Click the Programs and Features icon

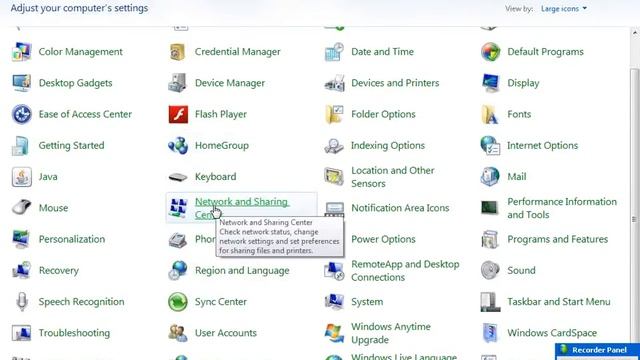click(x=490, y=239)
